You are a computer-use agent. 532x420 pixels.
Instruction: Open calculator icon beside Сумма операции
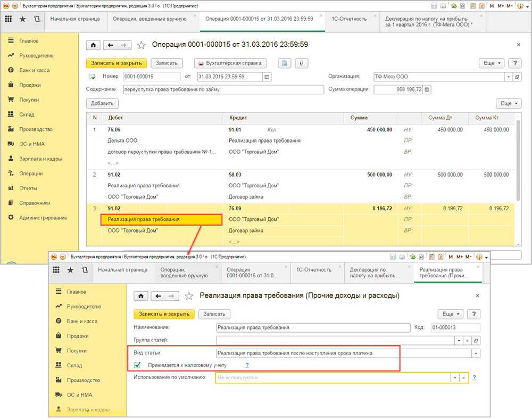pyautogui.click(x=427, y=89)
